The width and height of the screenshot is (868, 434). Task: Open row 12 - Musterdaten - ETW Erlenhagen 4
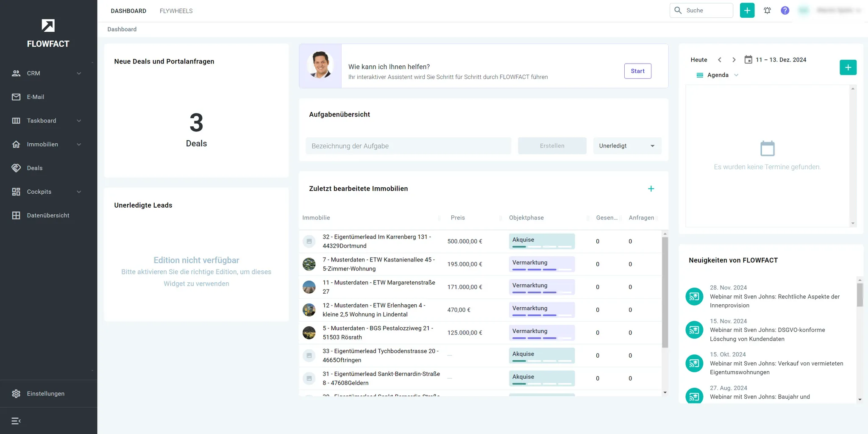tap(480, 310)
